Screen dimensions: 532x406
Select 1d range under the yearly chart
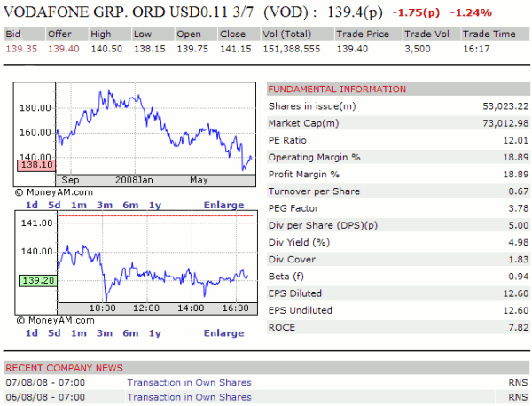[32, 205]
